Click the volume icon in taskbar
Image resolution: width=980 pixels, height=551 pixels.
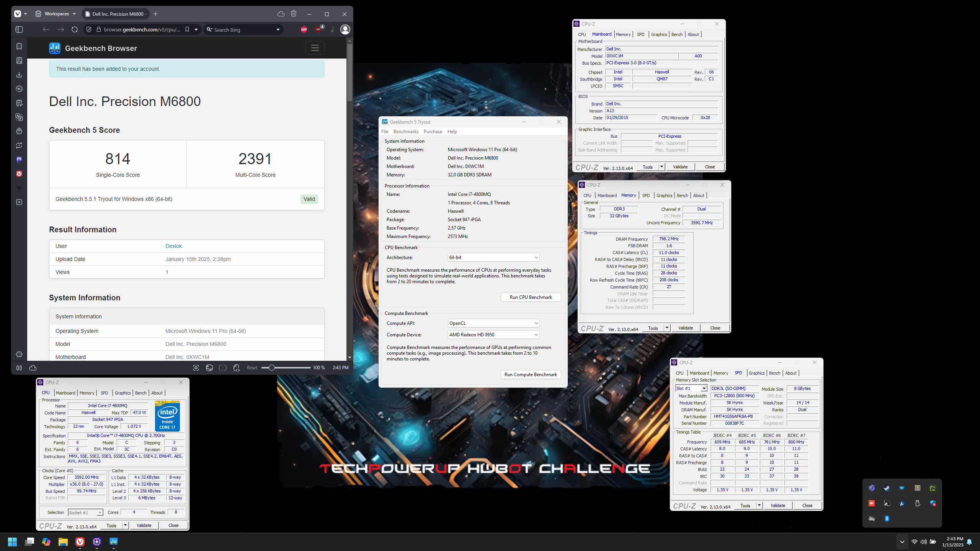tap(924, 541)
